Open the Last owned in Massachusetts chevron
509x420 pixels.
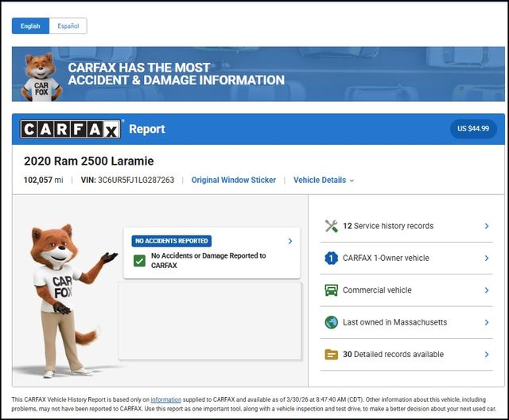[x=486, y=322]
